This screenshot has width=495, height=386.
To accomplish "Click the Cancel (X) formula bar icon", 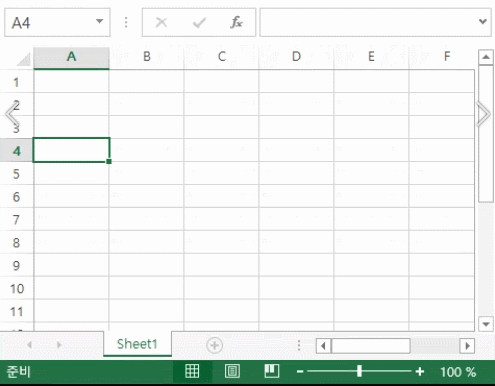I will (x=161, y=23).
